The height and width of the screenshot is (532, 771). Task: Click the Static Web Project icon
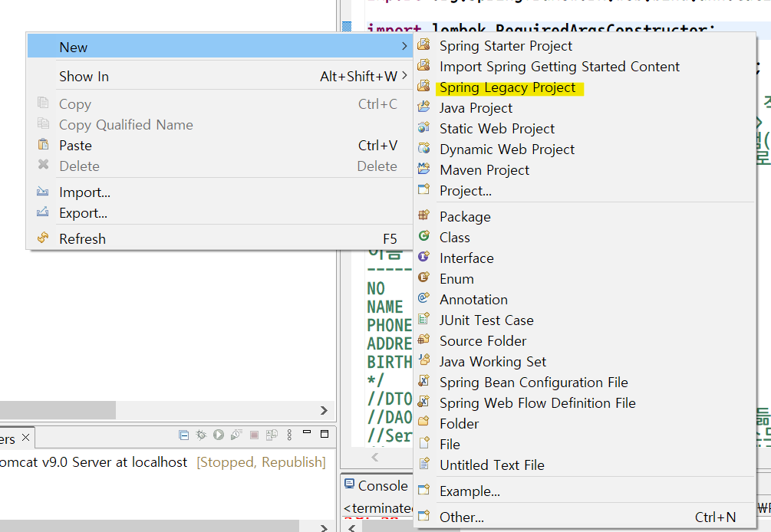pos(423,127)
